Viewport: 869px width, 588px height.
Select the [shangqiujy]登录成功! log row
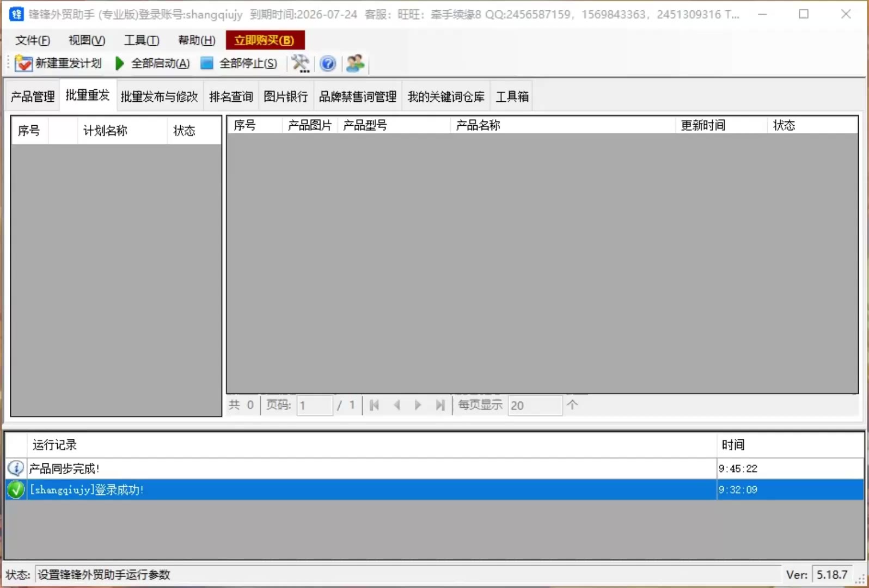(434, 489)
